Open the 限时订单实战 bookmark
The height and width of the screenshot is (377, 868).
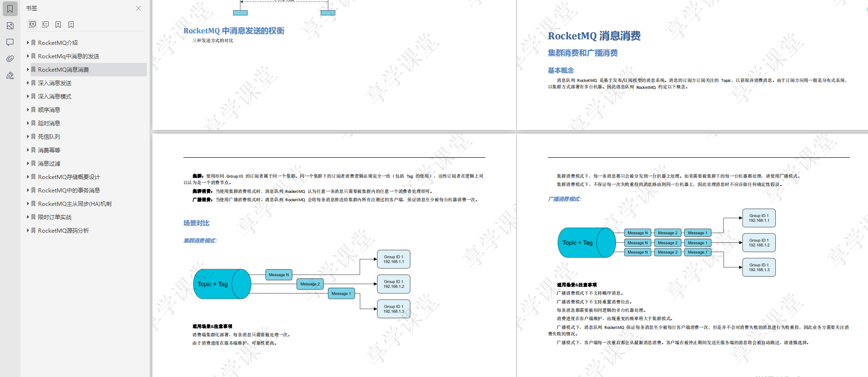[55, 217]
